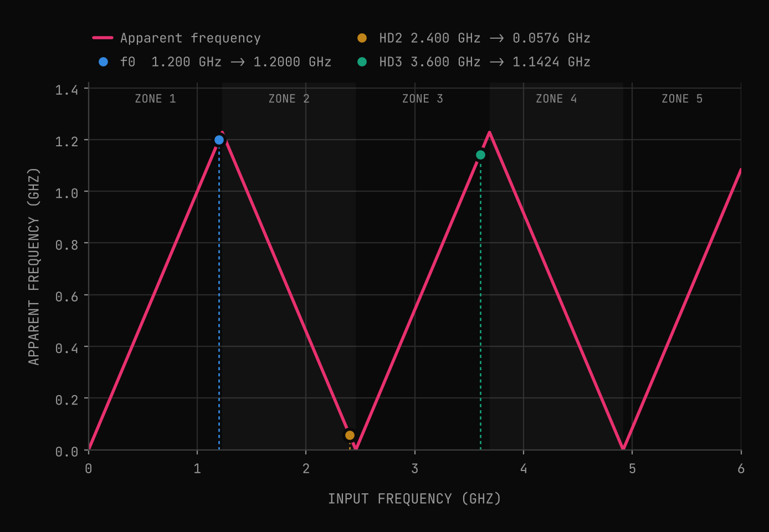The image size is (769, 532).
Task: Click the blue f0 legend dot
Action: click(x=103, y=62)
